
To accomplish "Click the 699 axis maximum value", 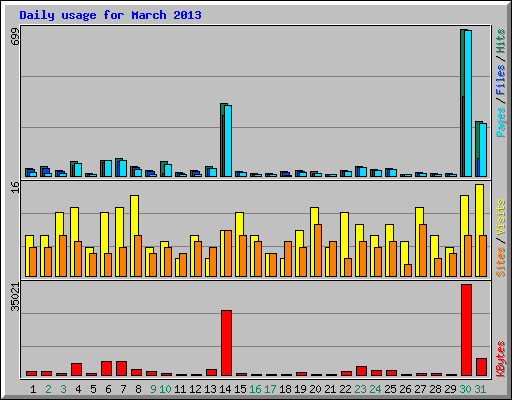I will coord(15,37).
